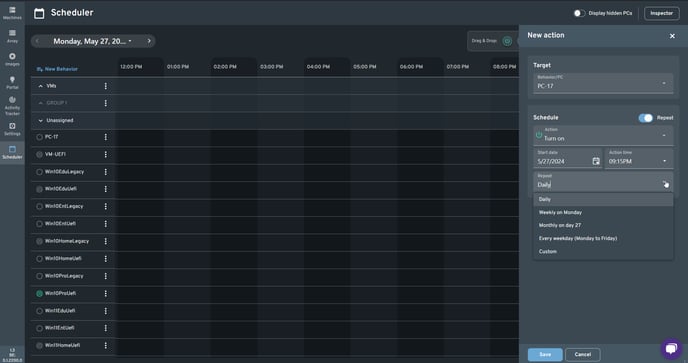Open the options menu for Win10EntLegacy row

pos(106,206)
